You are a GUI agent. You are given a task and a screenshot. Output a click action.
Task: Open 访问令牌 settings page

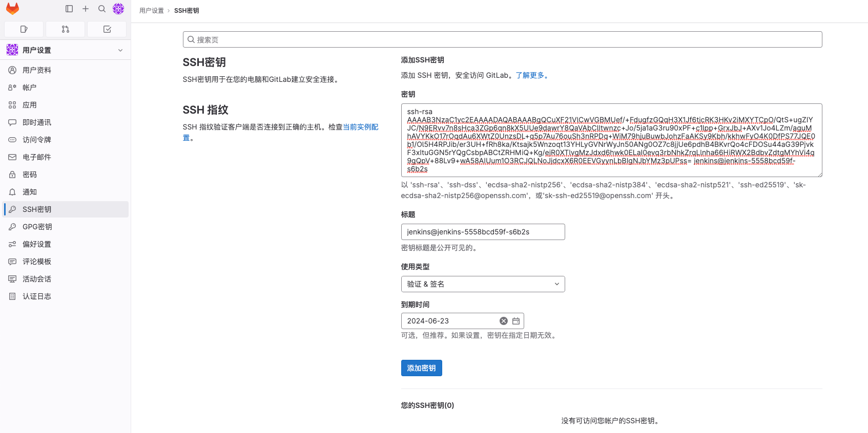[x=66, y=140]
